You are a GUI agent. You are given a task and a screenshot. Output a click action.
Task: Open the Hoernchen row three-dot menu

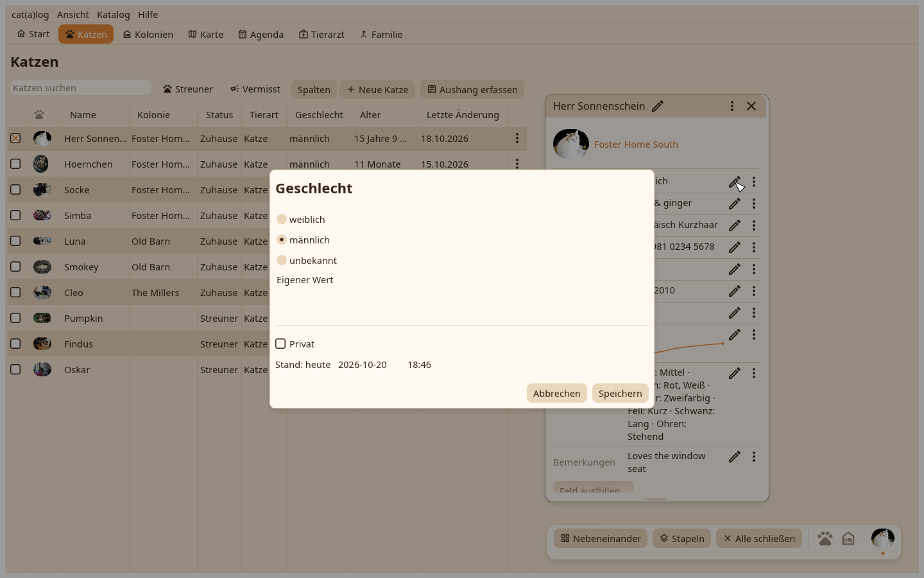pyautogui.click(x=517, y=164)
